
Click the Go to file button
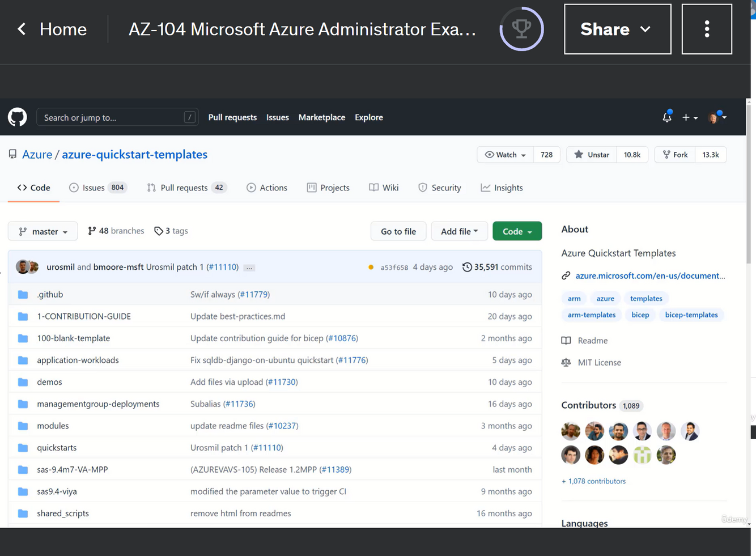[398, 231]
